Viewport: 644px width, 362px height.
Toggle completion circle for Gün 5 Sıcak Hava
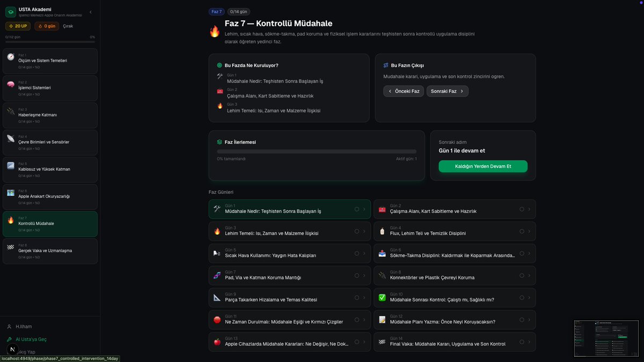(x=357, y=253)
